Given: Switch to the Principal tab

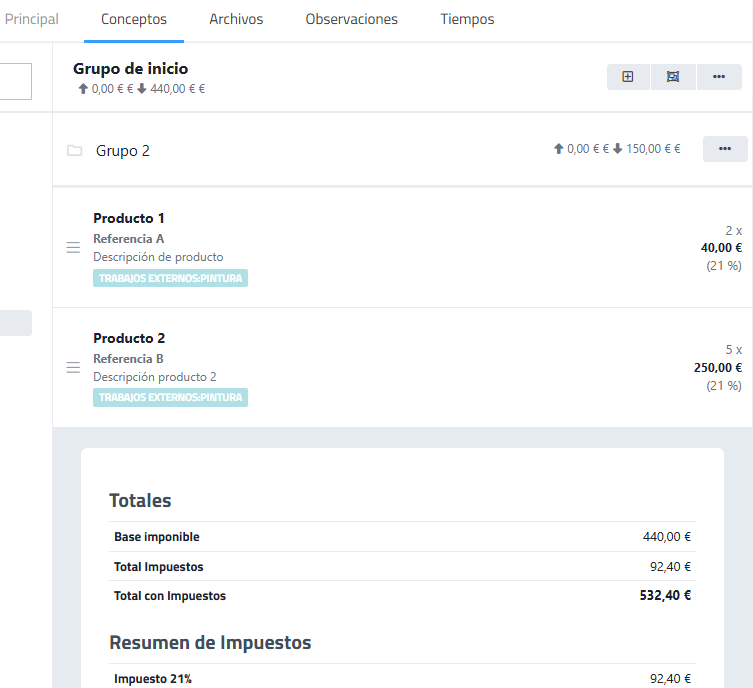Looking at the screenshot, I should point(31,19).
